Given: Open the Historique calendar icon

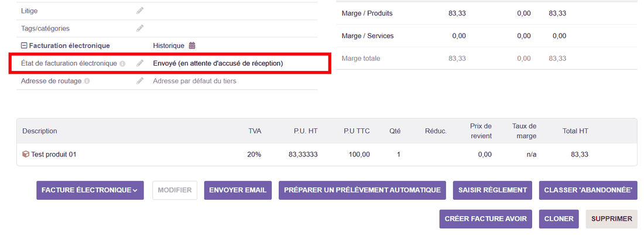Looking at the screenshot, I should click(192, 46).
